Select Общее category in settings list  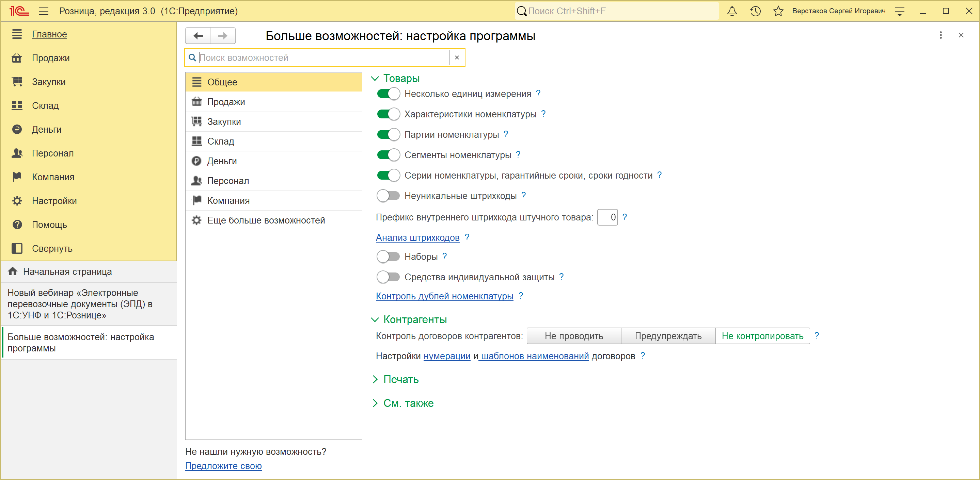tap(273, 82)
